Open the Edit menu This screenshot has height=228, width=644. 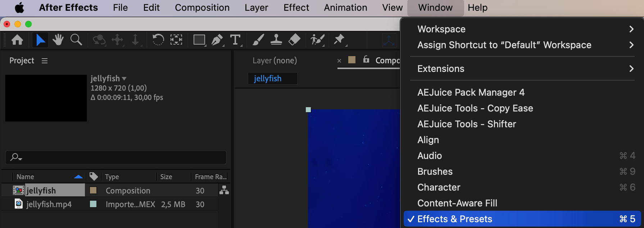(x=151, y=8)
